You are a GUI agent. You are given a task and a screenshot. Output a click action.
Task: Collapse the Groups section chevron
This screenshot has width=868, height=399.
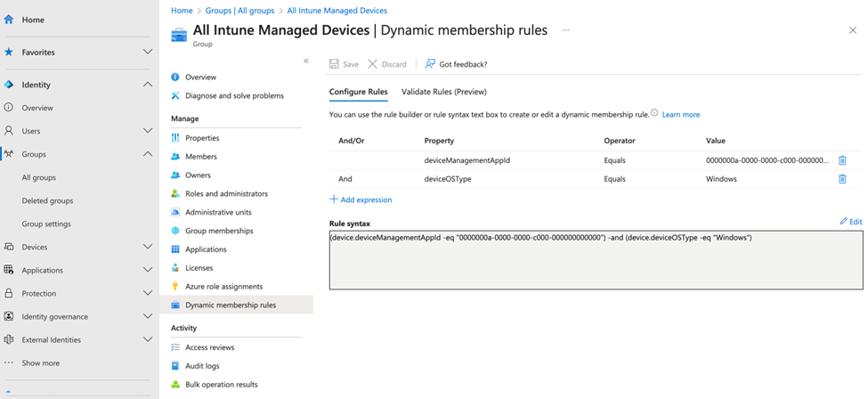(148, 154)
